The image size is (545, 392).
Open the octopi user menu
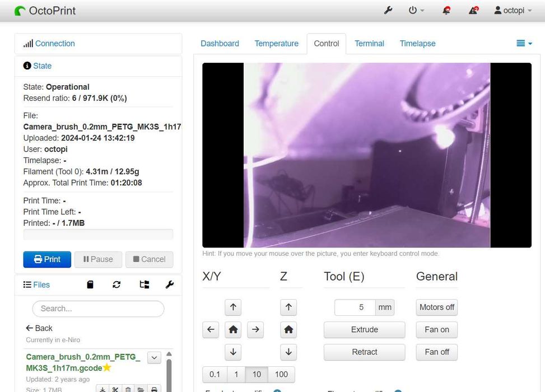tap(513, 11)
